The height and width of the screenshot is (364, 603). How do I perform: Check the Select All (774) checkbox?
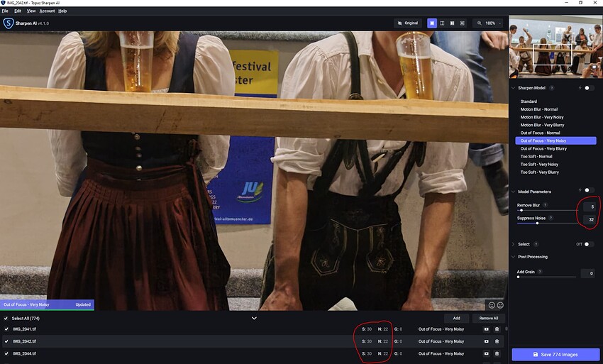[x=6, y=319]
